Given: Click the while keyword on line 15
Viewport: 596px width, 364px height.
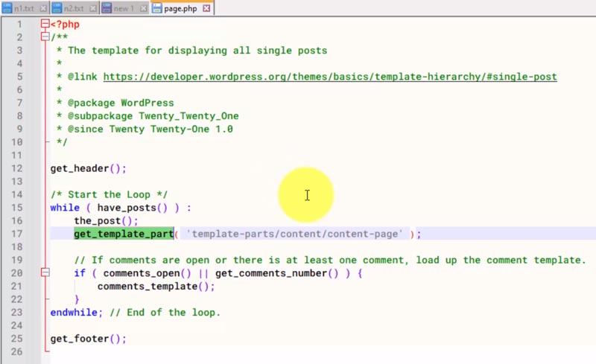Looking at the screenshot, I should (65, 208).
